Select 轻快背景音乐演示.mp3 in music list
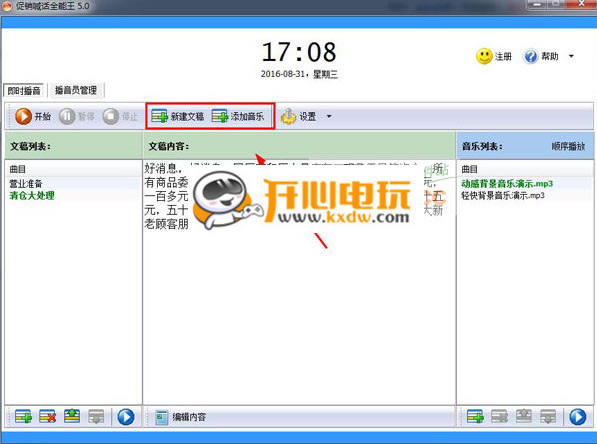The width and height of the screenshot is (597, 444). [503, 196]
